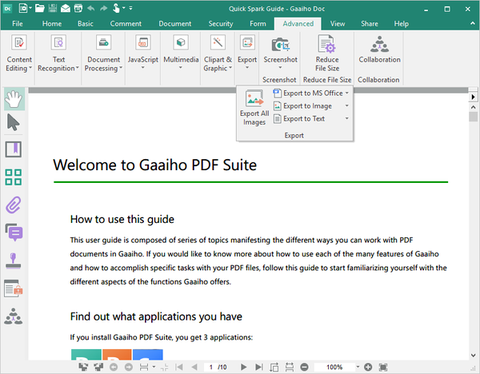This screenshot has height=374, width=480.
Task: Expand Export to Text dropdown
Action: point(347,118)
